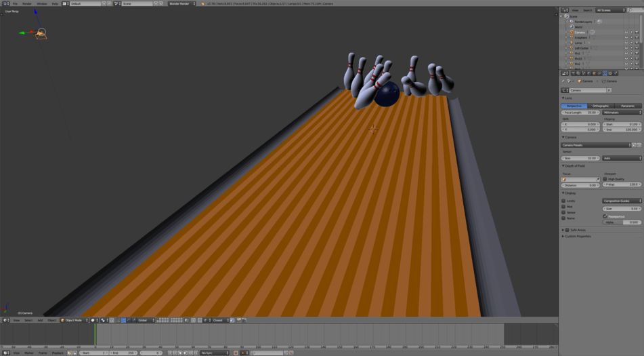644x356 pixels.
Task: Switch lens type to Panoramic
Action: (x=628, y=106)
